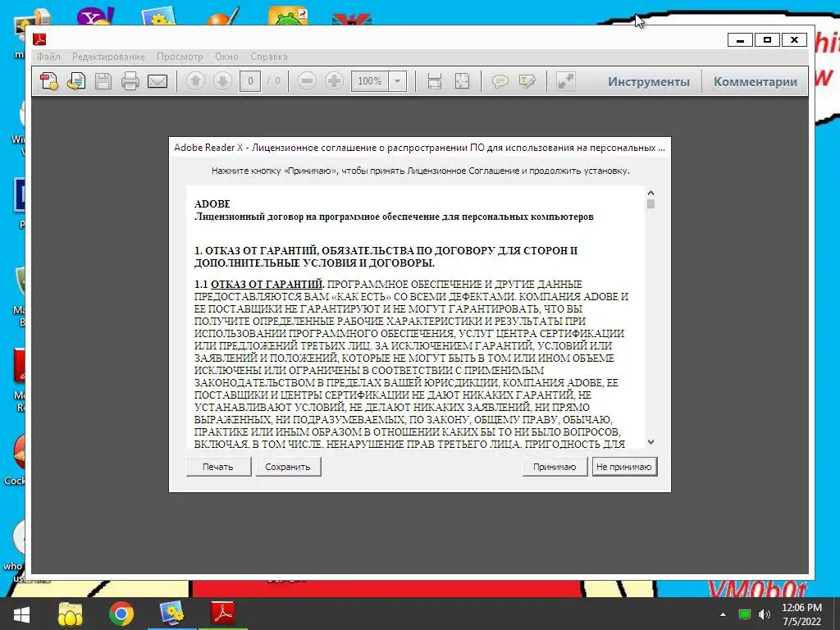Click the ОТКАЗ ОТ ГАРАНТИЙ underlined heading
Image resolution: width=840 pixels, height=630 pixels.
click(x=267, y=284)
